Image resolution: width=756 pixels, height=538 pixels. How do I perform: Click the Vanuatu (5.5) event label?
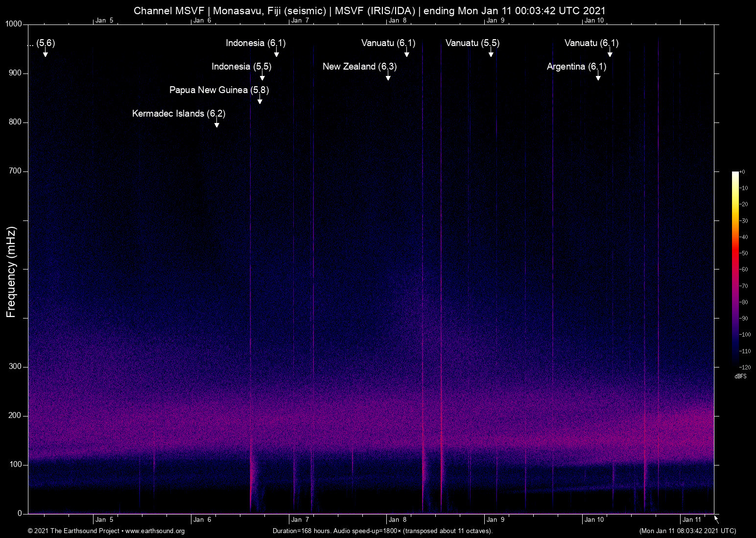pyautogui.click(x=472, y=43)
